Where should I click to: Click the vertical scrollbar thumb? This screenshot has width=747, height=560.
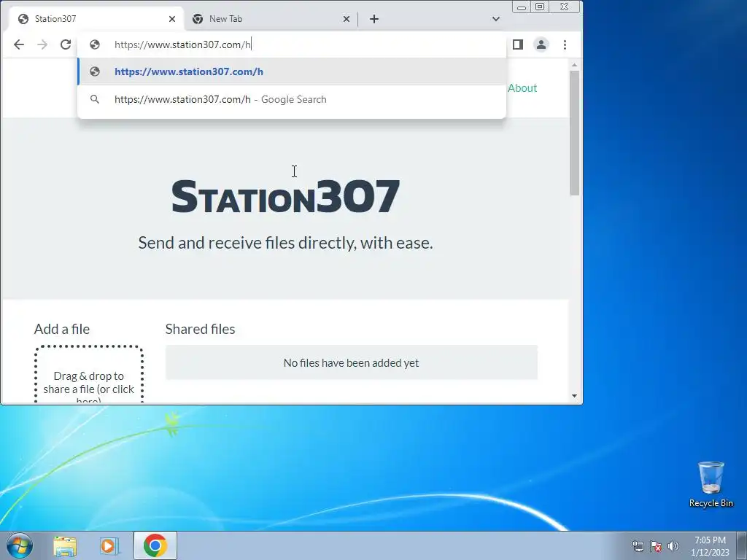point(575,133)
